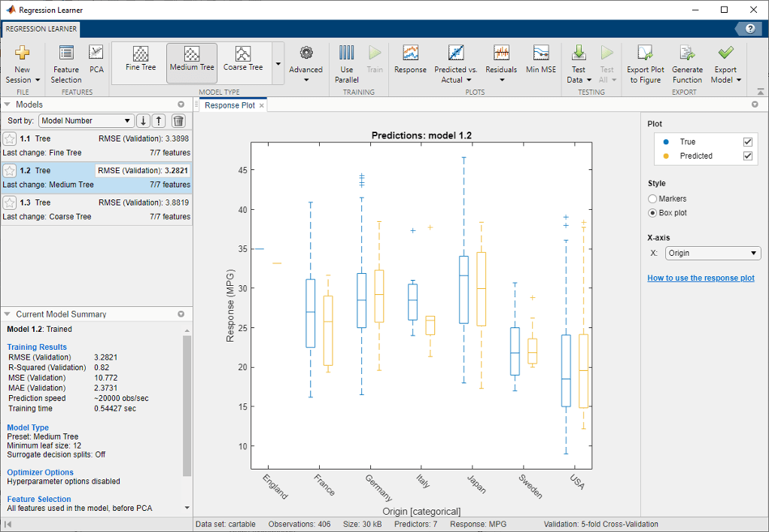Open Models panel actions menu
The width and height of the screenshot is (769, 532).
pyautogui.click(x=181, y=105)
